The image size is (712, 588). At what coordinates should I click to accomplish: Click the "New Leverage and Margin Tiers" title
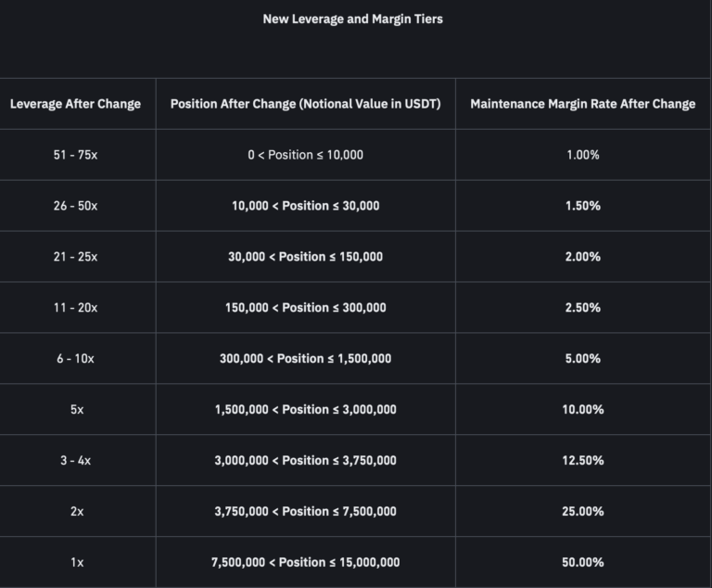point(352,19)
